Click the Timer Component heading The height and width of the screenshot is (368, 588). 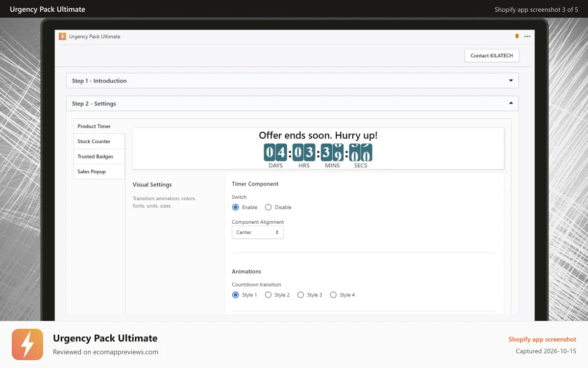click(x=255, y=184)
